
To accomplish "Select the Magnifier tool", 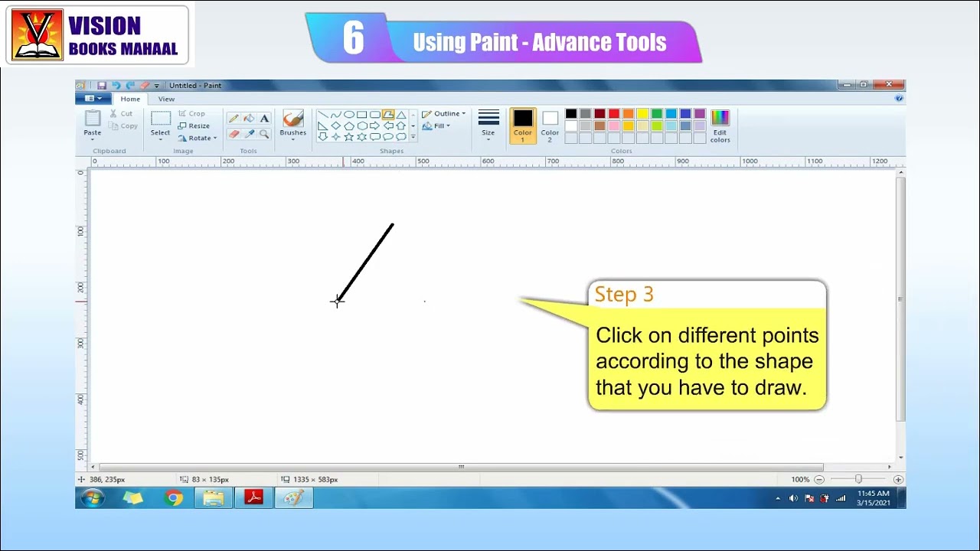I will click(x=264, y=134).
